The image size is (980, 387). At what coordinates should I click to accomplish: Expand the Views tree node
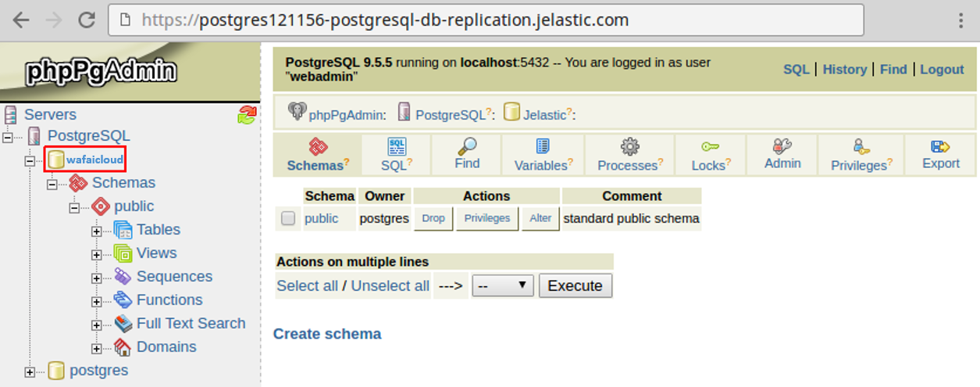tap(97, 255)
